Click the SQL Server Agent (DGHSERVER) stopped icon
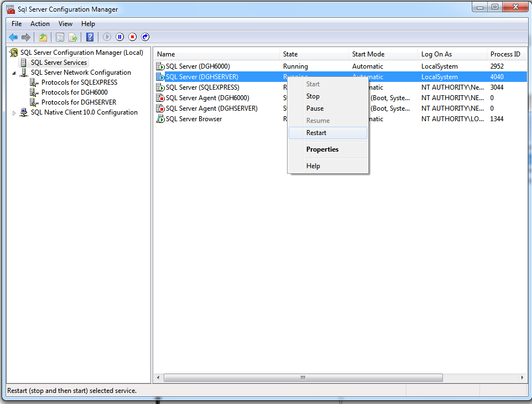 pos(160,108)
